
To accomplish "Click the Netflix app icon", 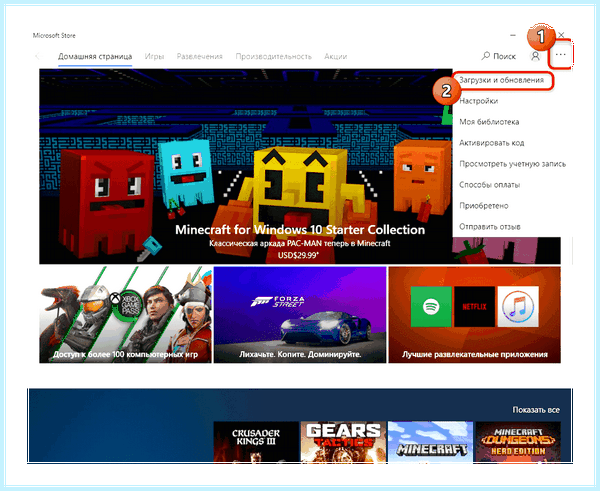I will pyautogui.click(x=474, y=307).
